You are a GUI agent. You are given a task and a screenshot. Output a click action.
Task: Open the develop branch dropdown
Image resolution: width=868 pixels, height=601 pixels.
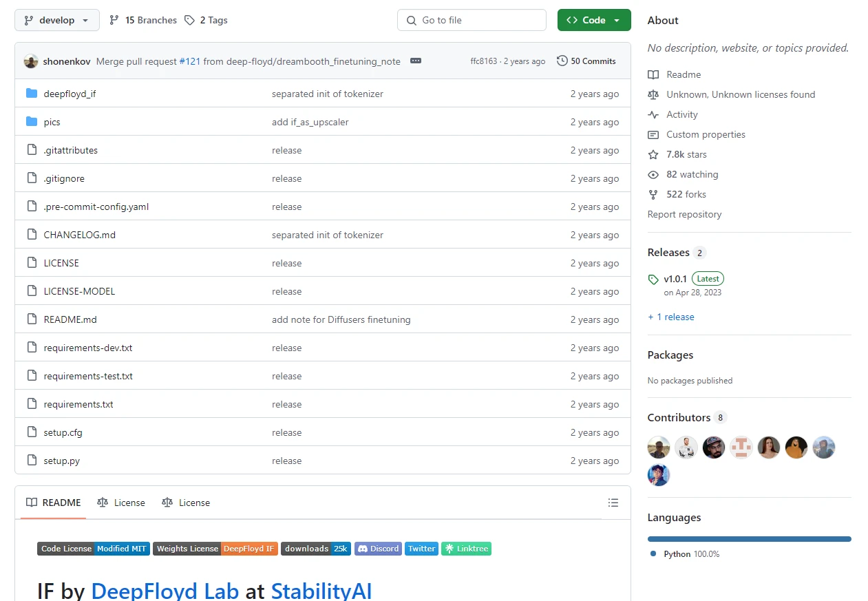pos(57,20)
